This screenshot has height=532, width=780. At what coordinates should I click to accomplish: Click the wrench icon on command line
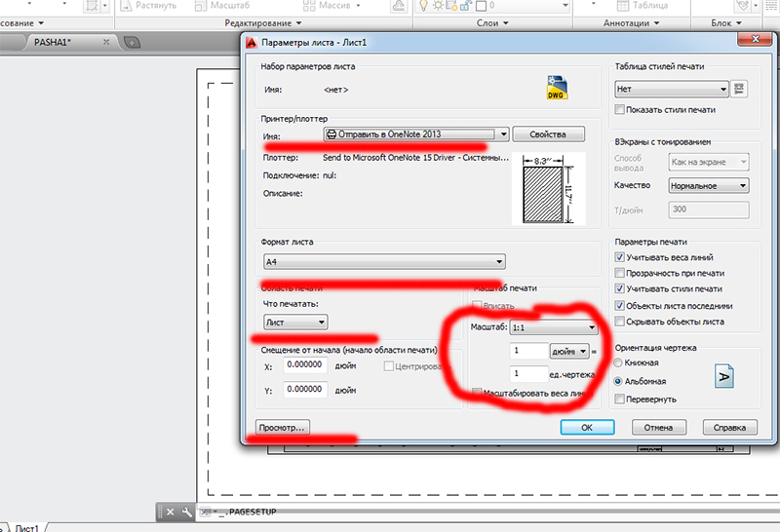click(x=186, y=512)
